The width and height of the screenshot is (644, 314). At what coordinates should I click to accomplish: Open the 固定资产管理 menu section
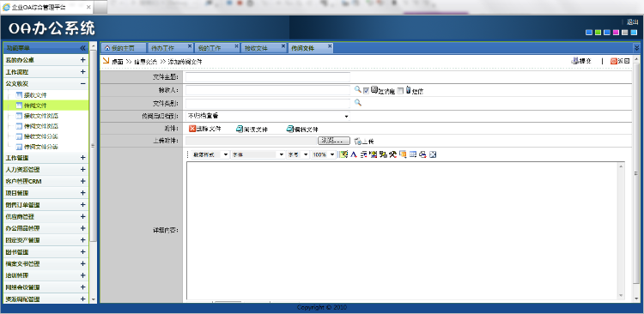(46, 240)
